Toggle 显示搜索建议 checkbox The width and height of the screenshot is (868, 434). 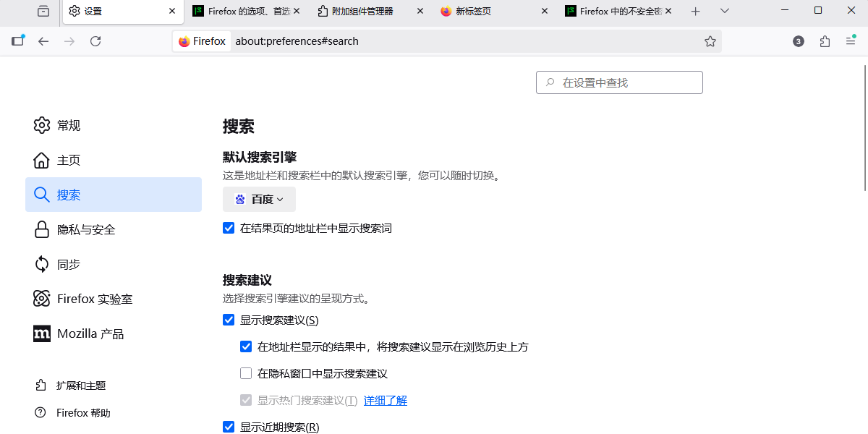tap(229, 320)
